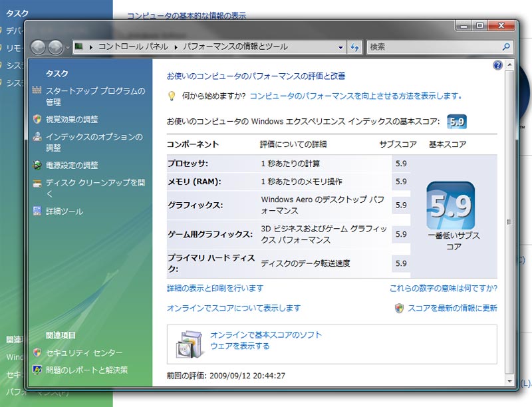Open 詳細の表示と印刷を行います link
This screenshot has height=407, width=532.
tap(215, 288)
